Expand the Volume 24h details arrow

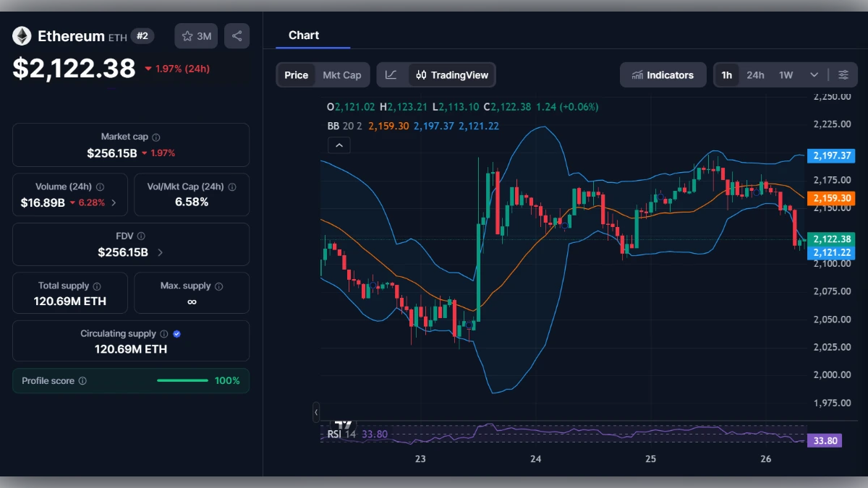tap(115, 202)
